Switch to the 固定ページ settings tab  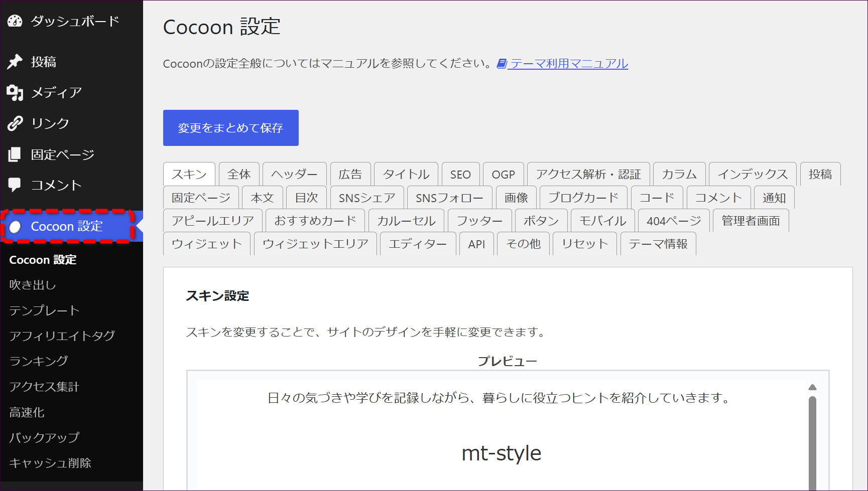pos(201,198)
